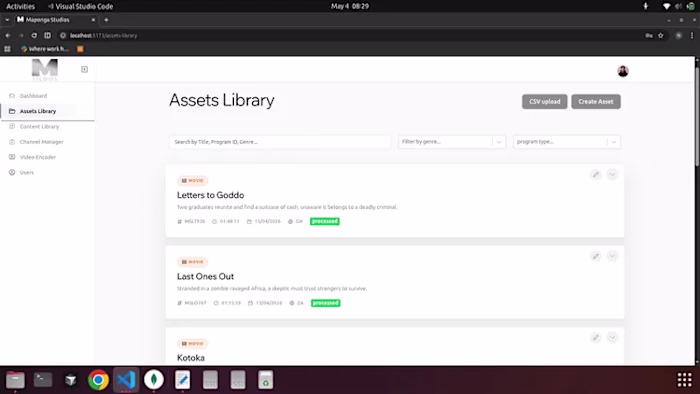This screenshot has height=394, width=700.
Task: Open MongoDB Compass from dock
Action: point(154,380)
